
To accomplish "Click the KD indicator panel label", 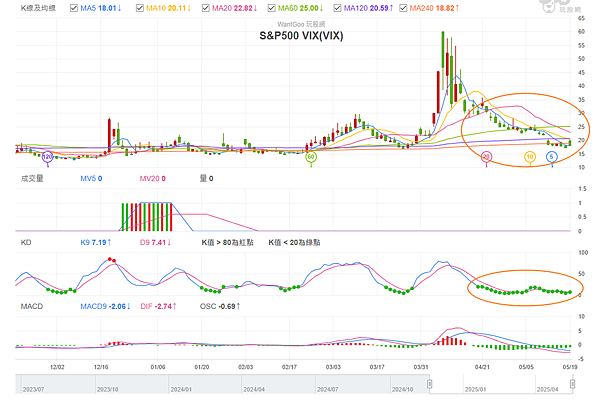I will (26, 242).
